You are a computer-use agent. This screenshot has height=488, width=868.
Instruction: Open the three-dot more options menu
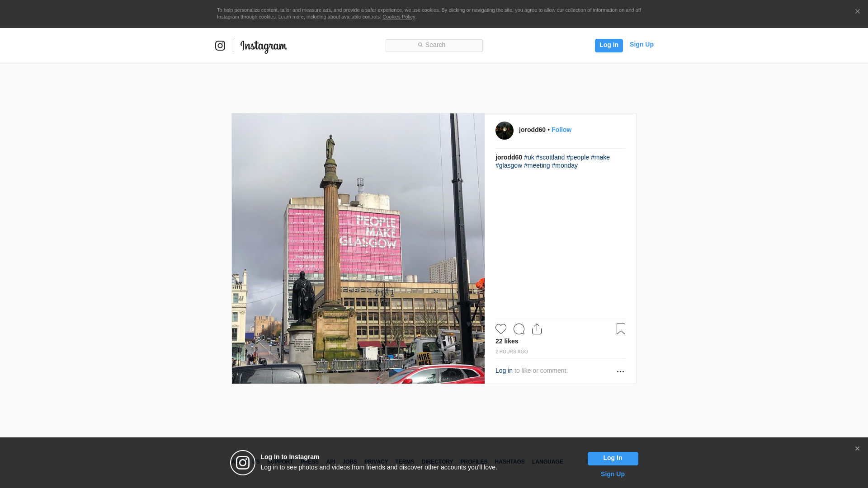coord(620,371)
